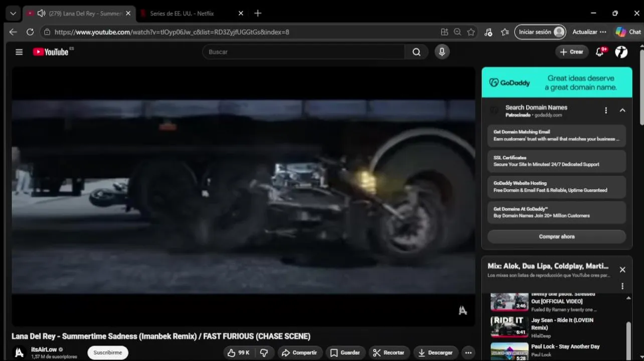Click the Crear button
Image resolution: width=644 pixels, height=361 pixels.
pyautogui.click(x=572, y=52)
